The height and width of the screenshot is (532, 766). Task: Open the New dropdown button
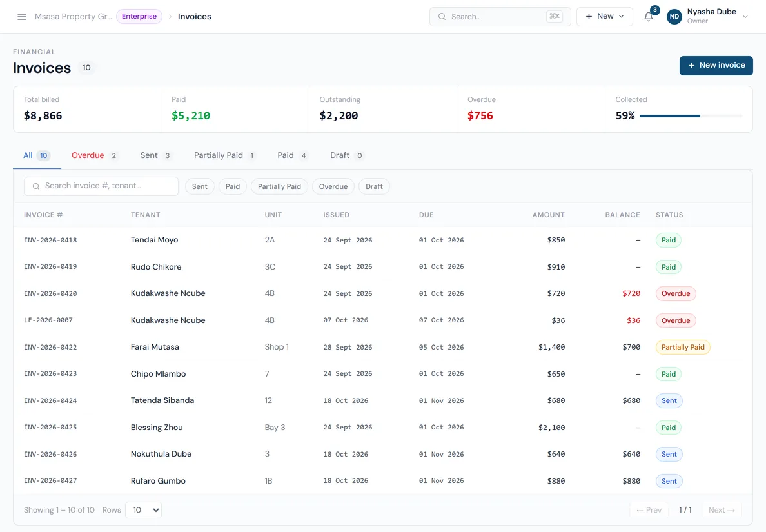(604, 17)
